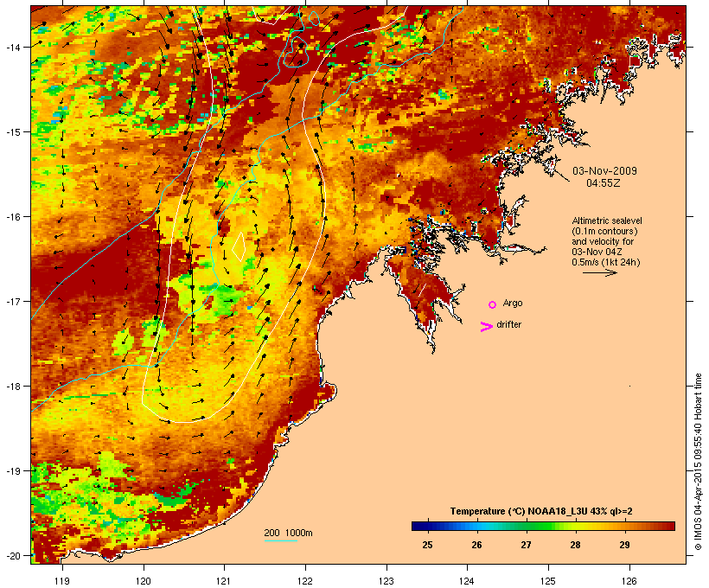709x588 pixels.
Task: Click the 'Altimetric sealevel' legend text
Action: click(607, 220)
